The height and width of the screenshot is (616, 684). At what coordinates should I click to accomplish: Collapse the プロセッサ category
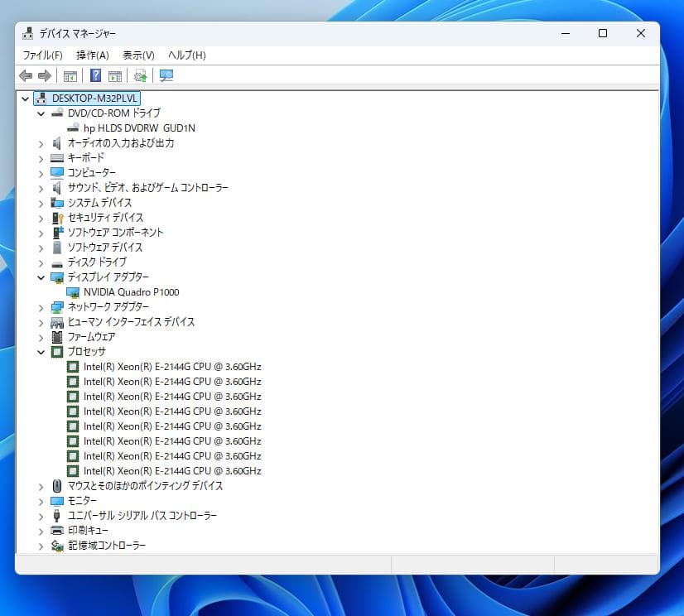(x=40, y=351)
